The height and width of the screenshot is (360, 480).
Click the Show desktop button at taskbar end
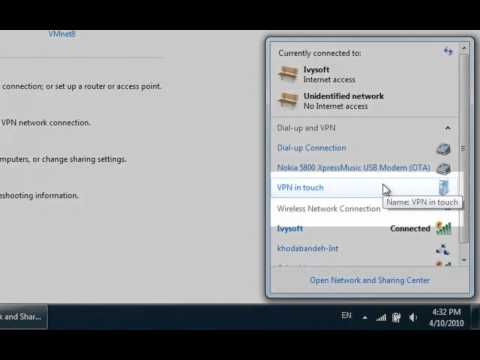476,317
